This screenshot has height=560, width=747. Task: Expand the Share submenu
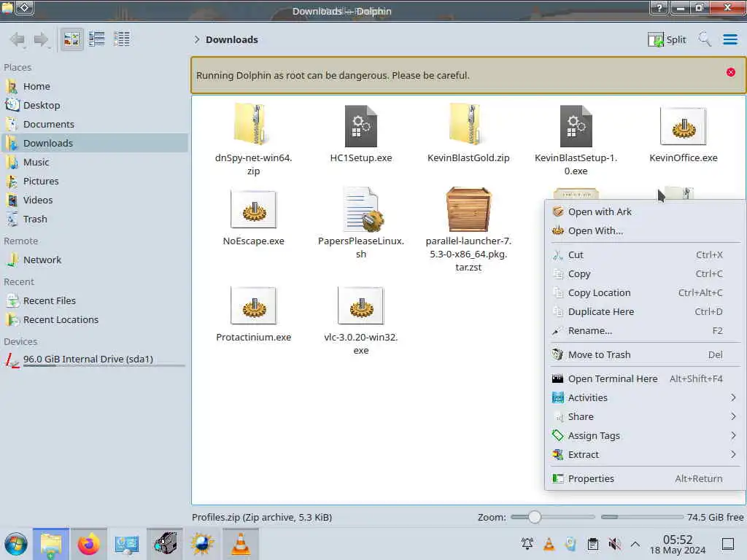coord(645,416)
